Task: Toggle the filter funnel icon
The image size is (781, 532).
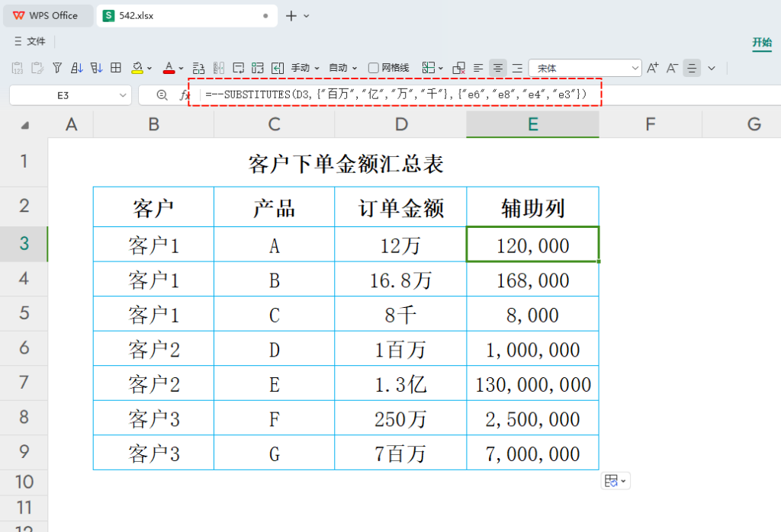Action: [57, 68]
